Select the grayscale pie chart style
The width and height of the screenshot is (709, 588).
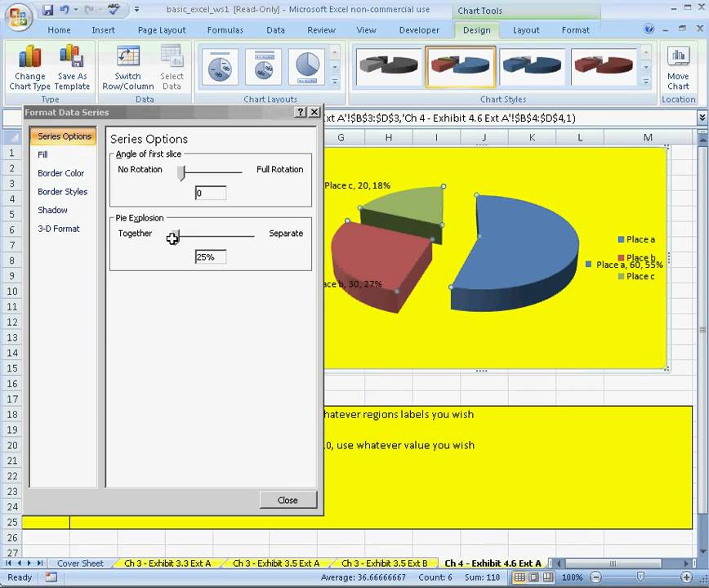coord(388,66)
